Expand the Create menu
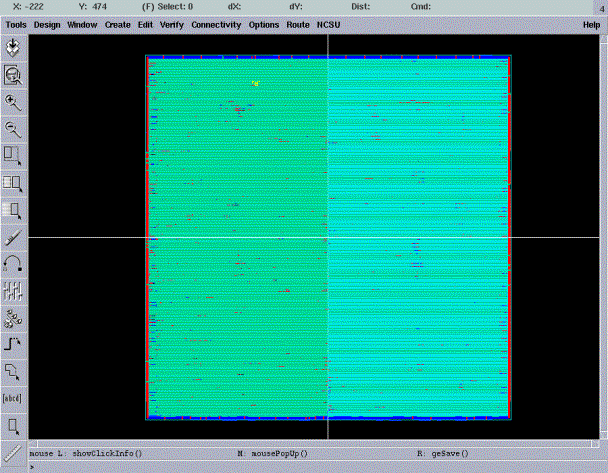608x473 pixels. (x=118, y=24)
